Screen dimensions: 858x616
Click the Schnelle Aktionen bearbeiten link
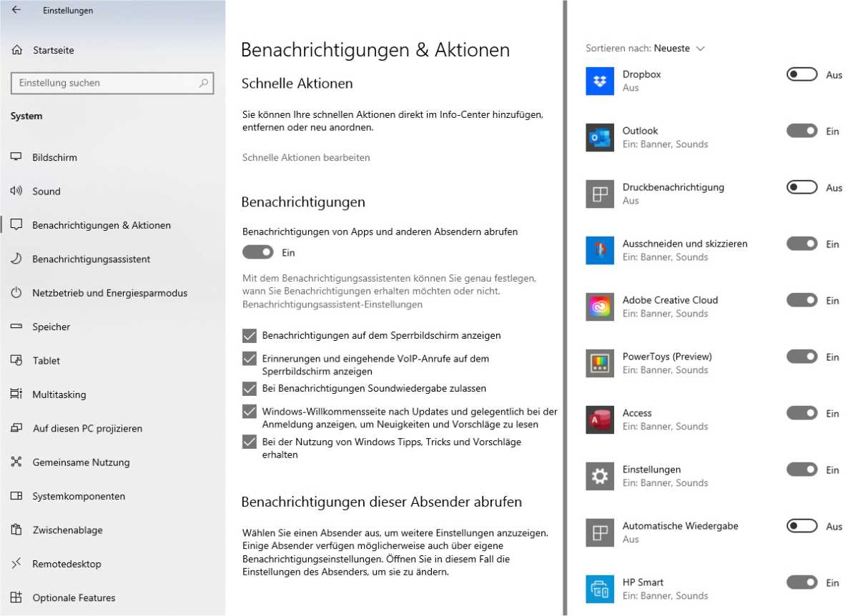(x=306, y=157)
